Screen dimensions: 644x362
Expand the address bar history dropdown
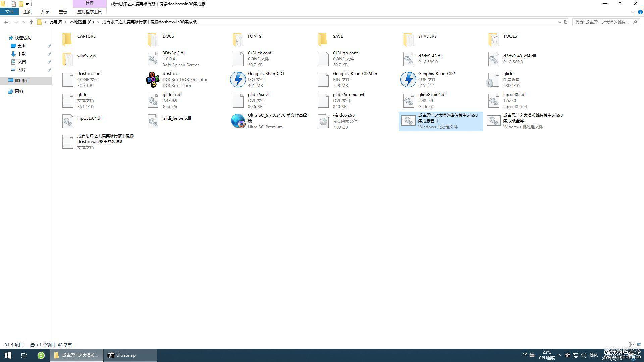click(x=559, y=22)
